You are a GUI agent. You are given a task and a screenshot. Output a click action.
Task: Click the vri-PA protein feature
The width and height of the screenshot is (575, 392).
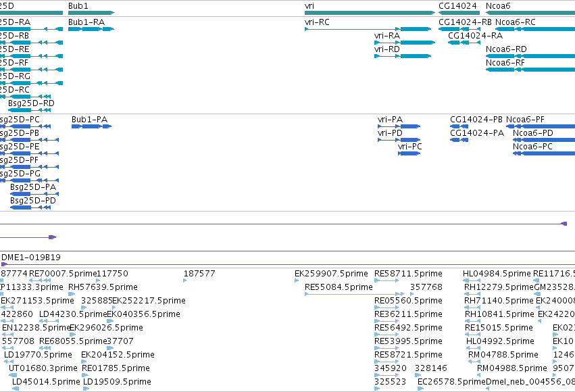399,126
